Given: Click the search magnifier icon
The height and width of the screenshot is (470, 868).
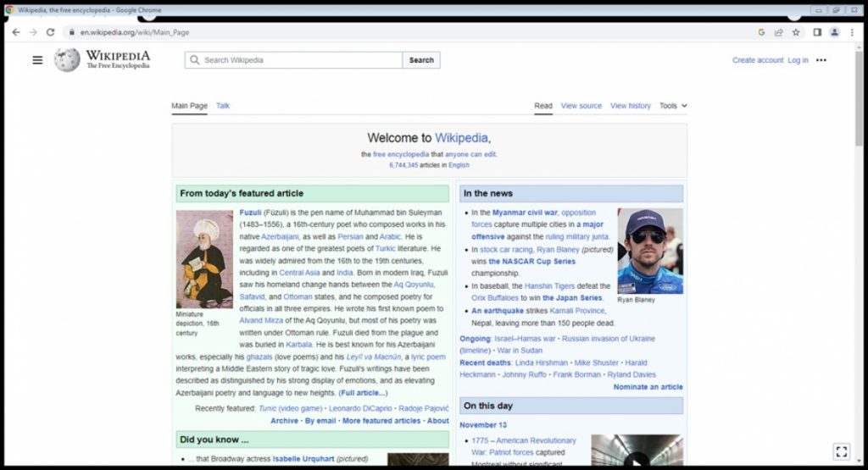Looking at the screenshot, I should coord(194,60).
